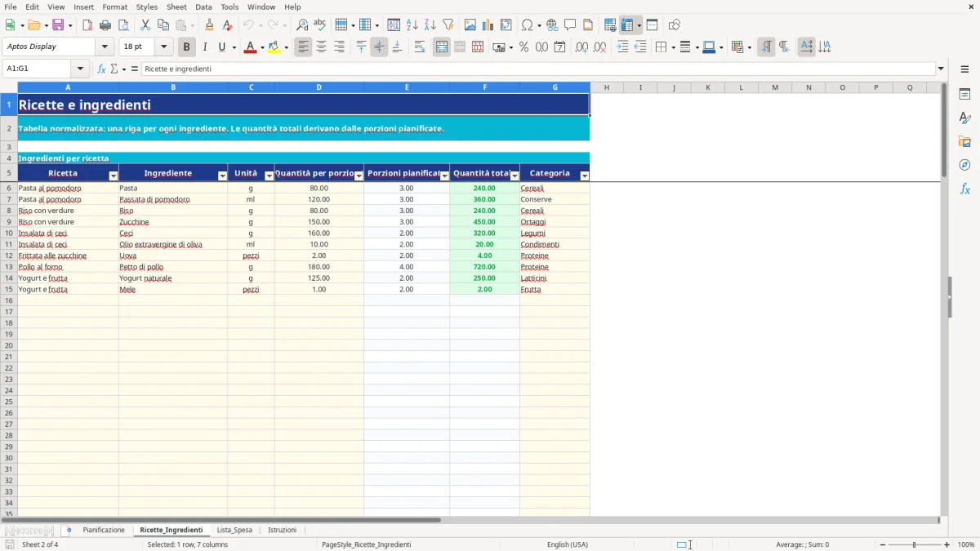Select row header 10
Screen dimensions: 980x551
9,233
